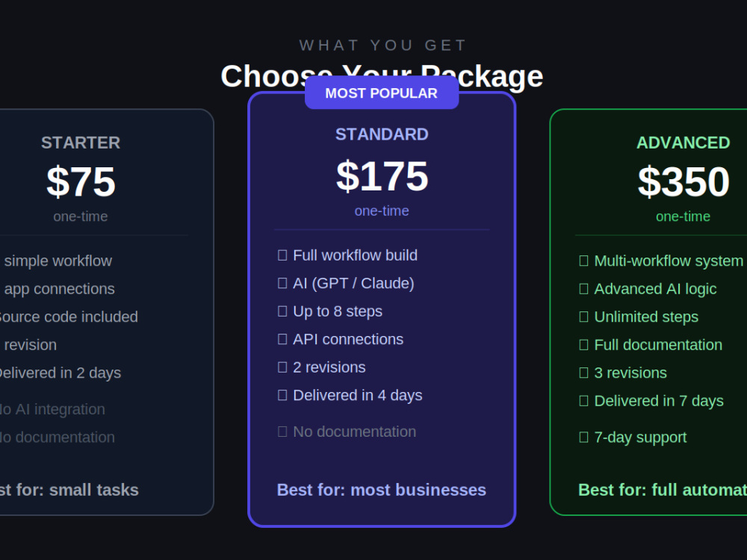Click the icon next to Advanced AI logic
747x560 pixels.
click(583, 289)
